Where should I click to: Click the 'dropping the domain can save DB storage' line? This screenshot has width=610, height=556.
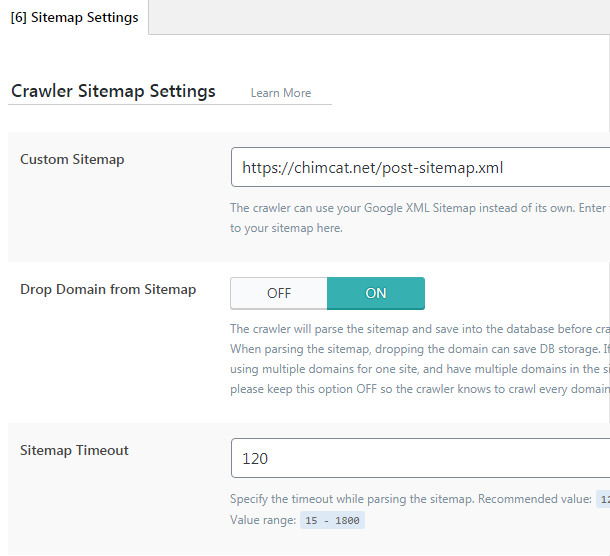click(x=420, y=348)
